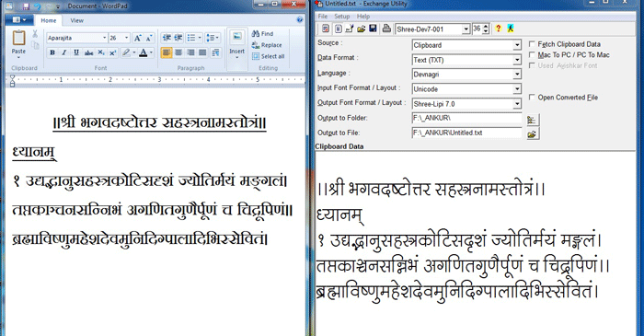The width and height of the screenshot is (644, 336).
Task: Open File menu in Exchange Utility
Action: tap(323, 16)
